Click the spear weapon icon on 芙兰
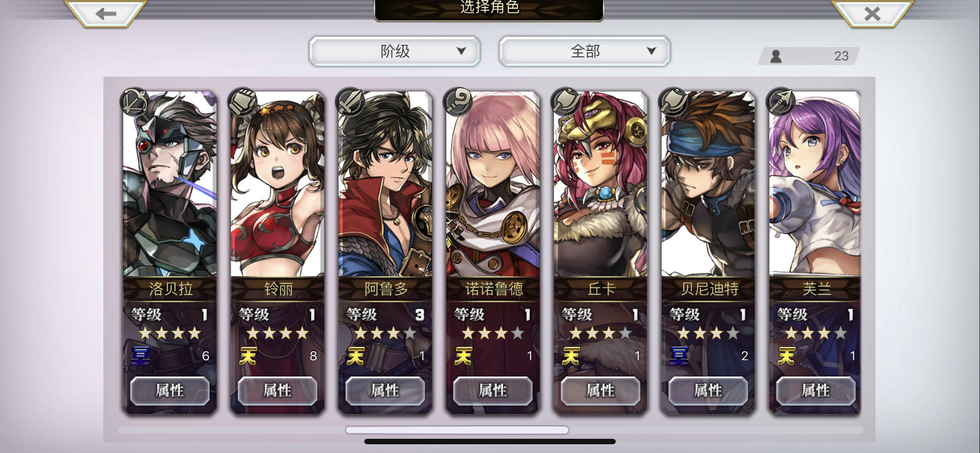Viewport: 980px width, 453px height. coord(780,102)
